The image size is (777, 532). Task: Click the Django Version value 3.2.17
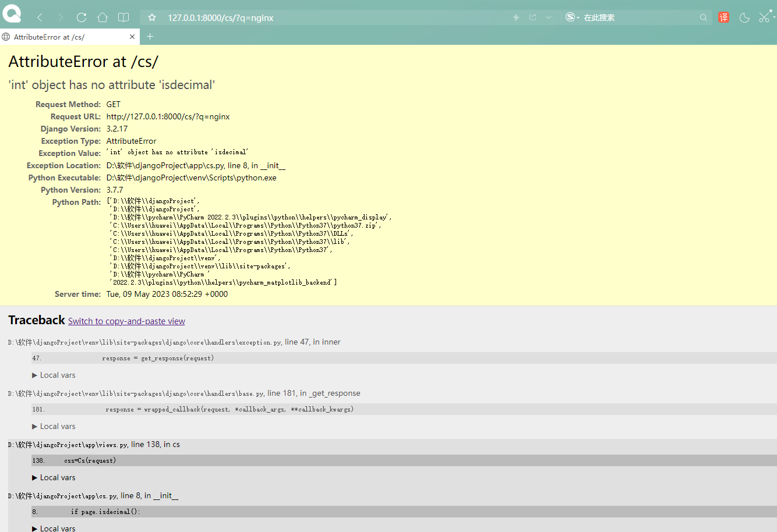point(117,129)
